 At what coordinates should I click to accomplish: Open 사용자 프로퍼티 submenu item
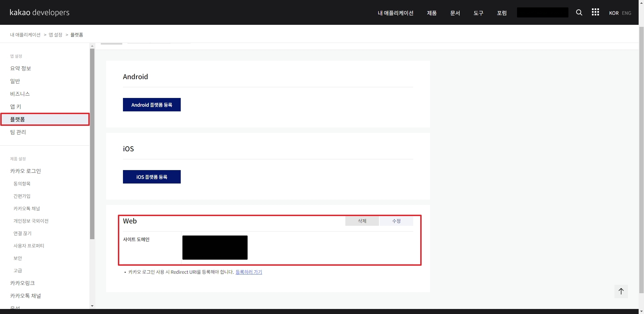29,246
